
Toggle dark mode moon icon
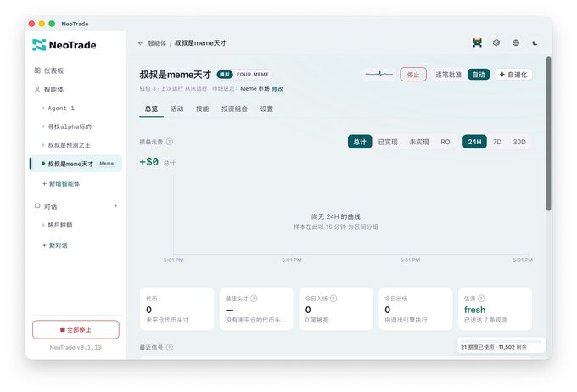click(x=535, y=42)
